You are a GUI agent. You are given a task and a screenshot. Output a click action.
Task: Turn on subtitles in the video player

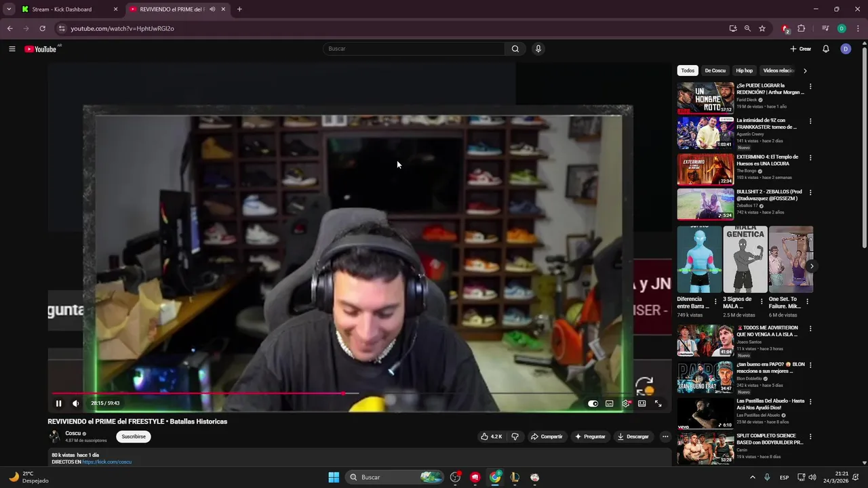tap(609, 403)
